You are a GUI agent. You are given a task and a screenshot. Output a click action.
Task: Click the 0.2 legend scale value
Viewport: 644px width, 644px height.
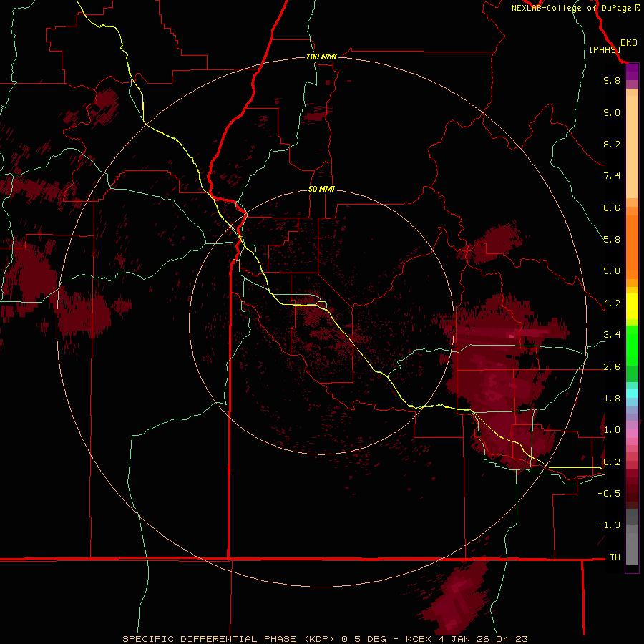[612, 462]
